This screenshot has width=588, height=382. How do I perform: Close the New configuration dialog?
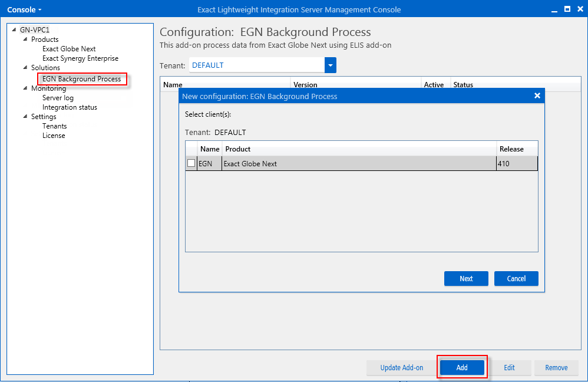pos(537,96)
